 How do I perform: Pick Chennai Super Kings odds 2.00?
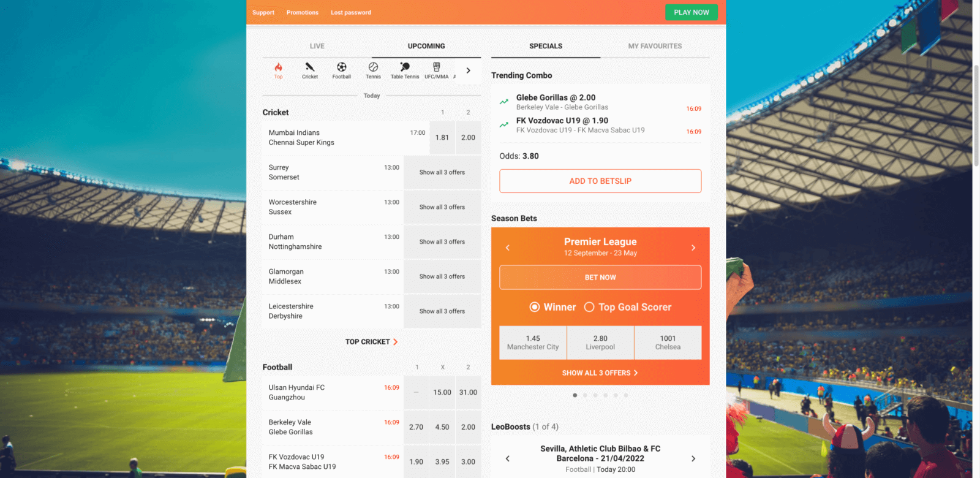pyautogui.click(x=468, y=137)
